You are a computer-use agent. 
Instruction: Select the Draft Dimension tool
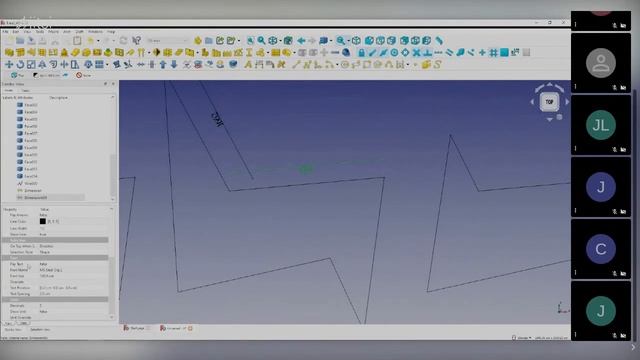tap(259, 64)
